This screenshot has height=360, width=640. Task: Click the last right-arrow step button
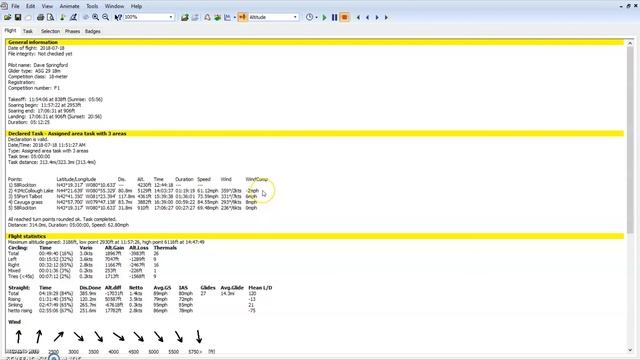[386, 17]
